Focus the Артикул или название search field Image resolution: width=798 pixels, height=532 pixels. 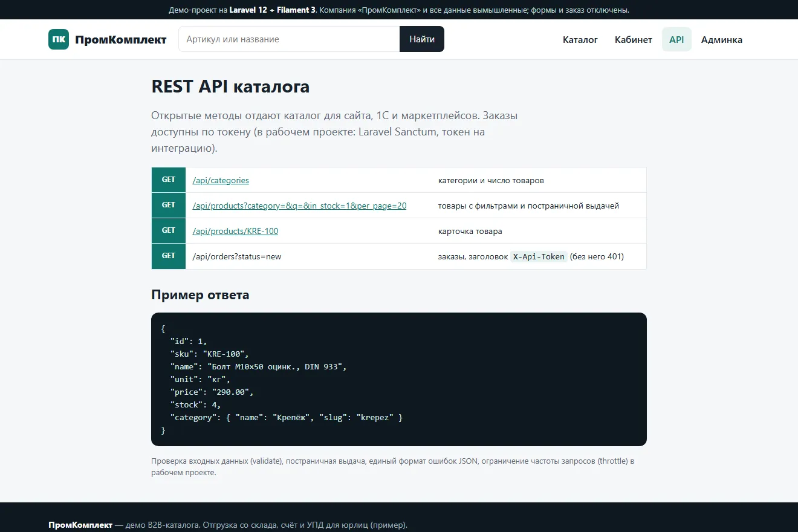289,39
